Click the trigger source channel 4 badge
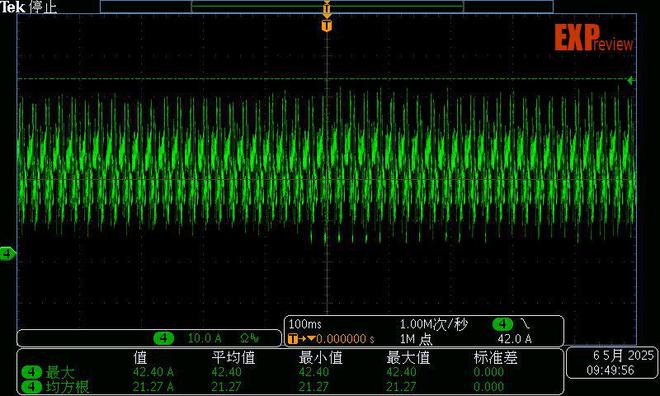This screenshot has height=396, width=660. [503, 324]
